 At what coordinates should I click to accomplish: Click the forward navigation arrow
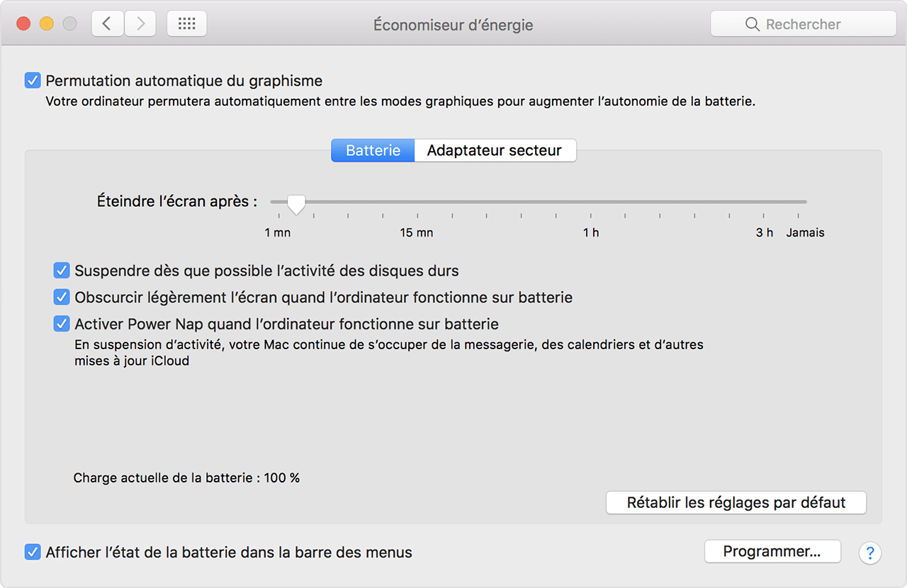(141, 24)
